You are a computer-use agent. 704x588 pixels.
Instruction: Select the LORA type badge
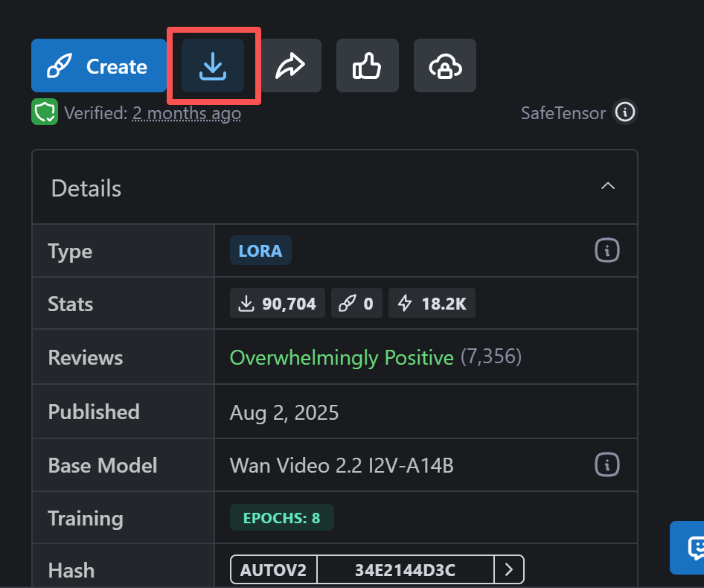(x=260, y=251)
